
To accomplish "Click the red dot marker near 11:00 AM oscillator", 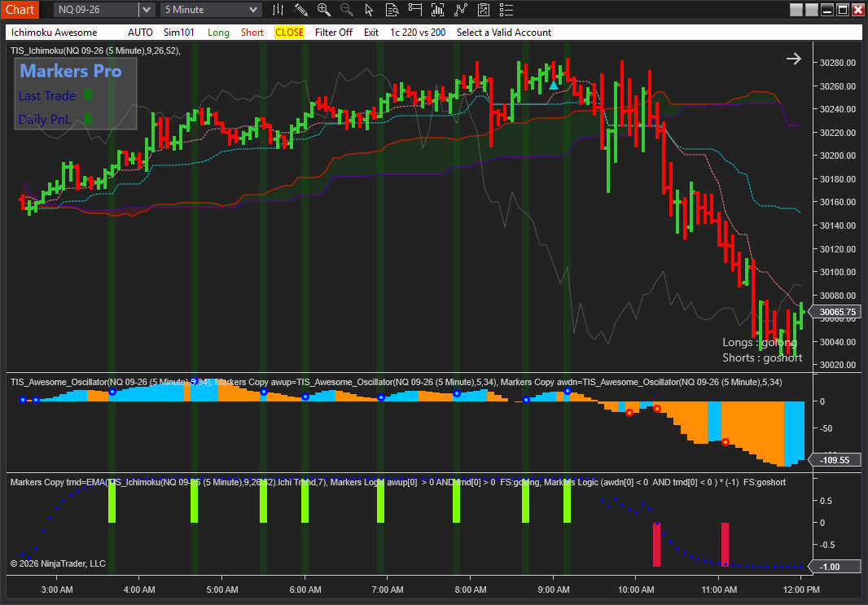I will [726, 441].
